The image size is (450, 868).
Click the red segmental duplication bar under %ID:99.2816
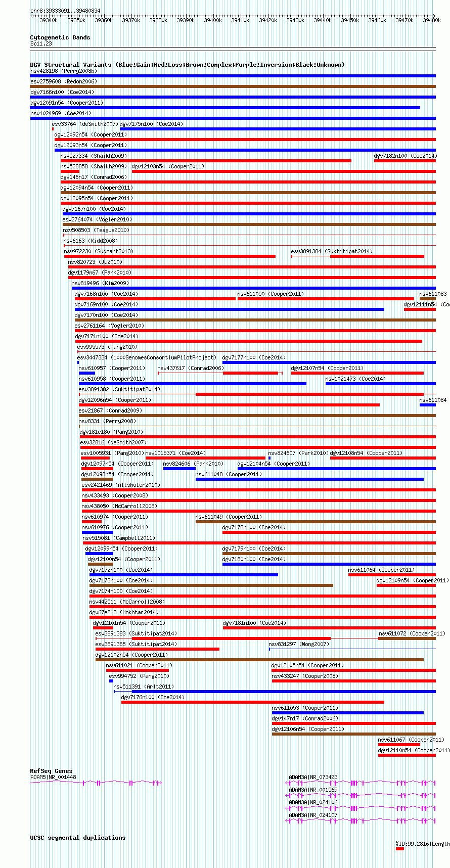pos(400,849)
